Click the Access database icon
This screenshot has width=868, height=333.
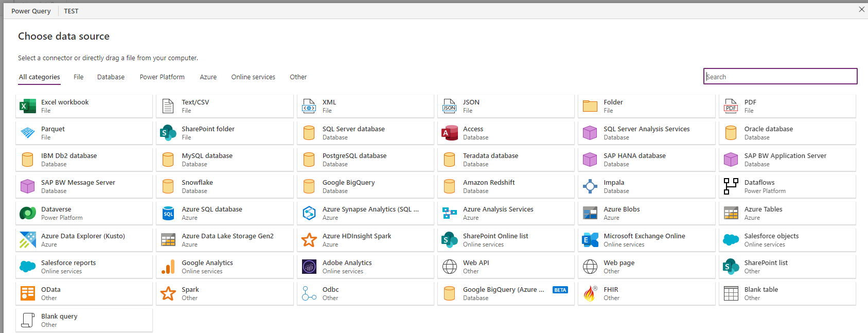tap(449, 133)
